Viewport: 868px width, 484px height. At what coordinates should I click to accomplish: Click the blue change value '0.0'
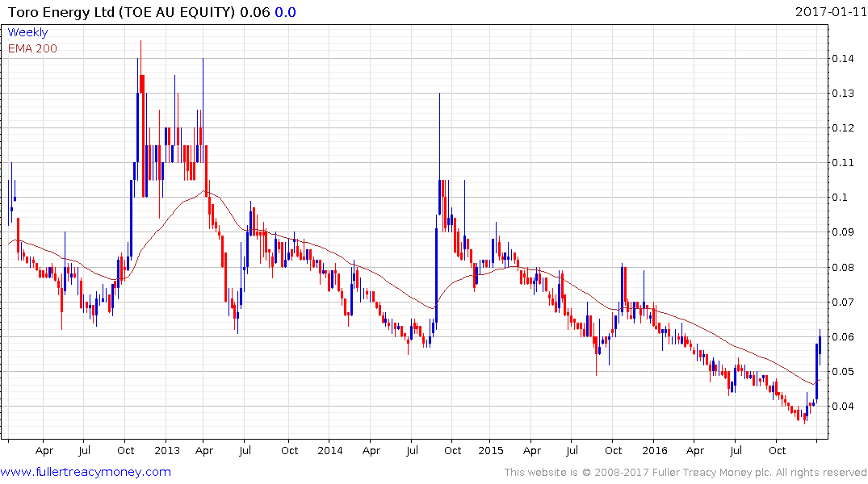(285, 12)
